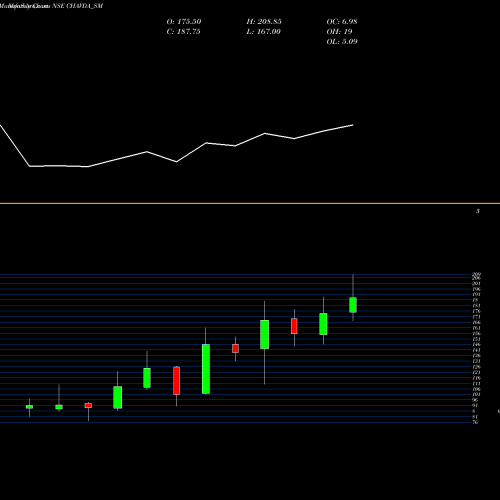Click the 151 price axis label
Screen dimensions: 500x500
pos(476,339)
